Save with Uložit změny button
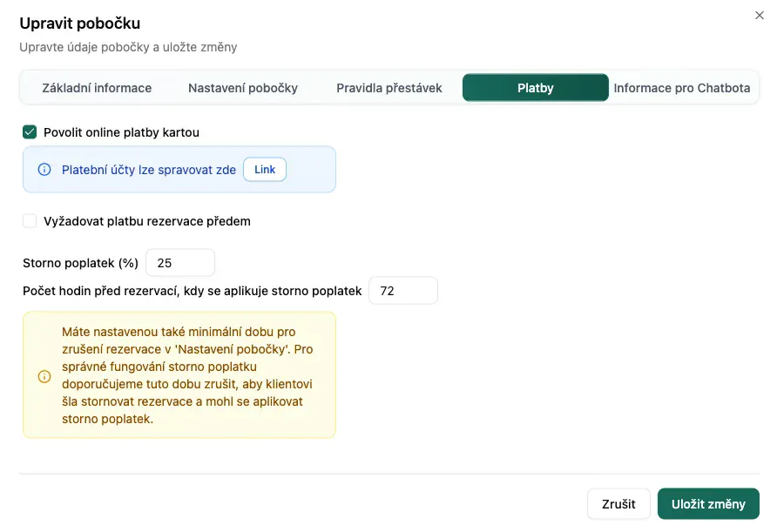 pos(708,504)
